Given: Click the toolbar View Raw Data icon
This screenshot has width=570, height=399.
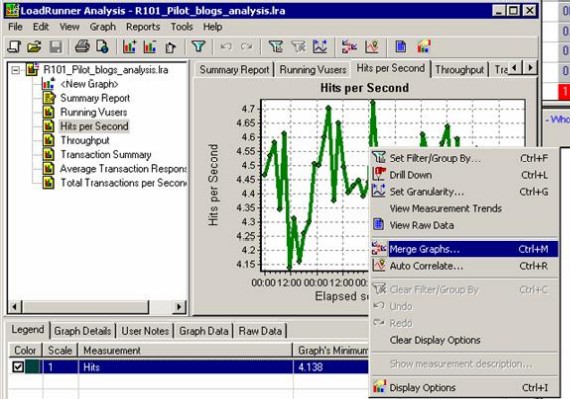Looking at the screenshot, I should pos(401,47).
